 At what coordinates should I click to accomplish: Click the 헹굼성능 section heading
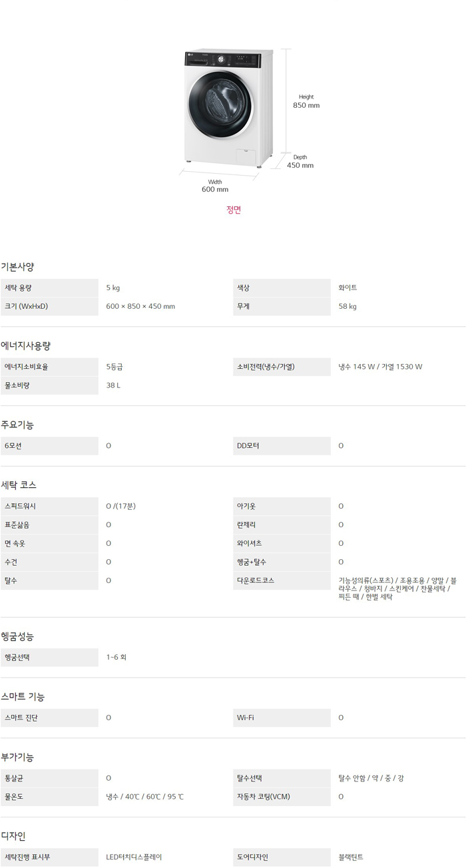coord(17,636)
